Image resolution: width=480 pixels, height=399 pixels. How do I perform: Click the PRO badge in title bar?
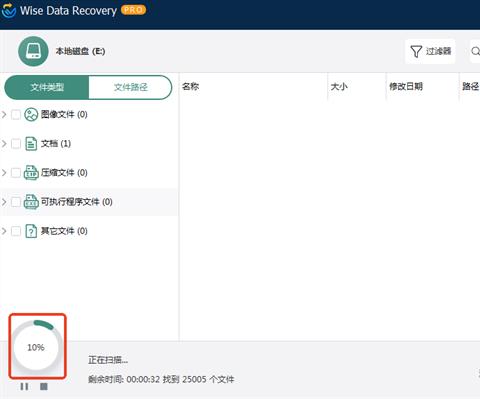pos(133,10)
